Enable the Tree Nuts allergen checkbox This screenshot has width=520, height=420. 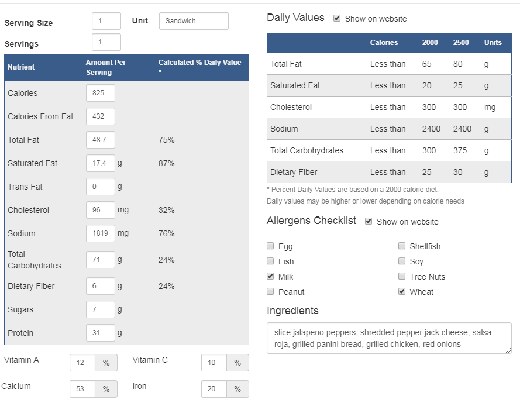[402, 276]
